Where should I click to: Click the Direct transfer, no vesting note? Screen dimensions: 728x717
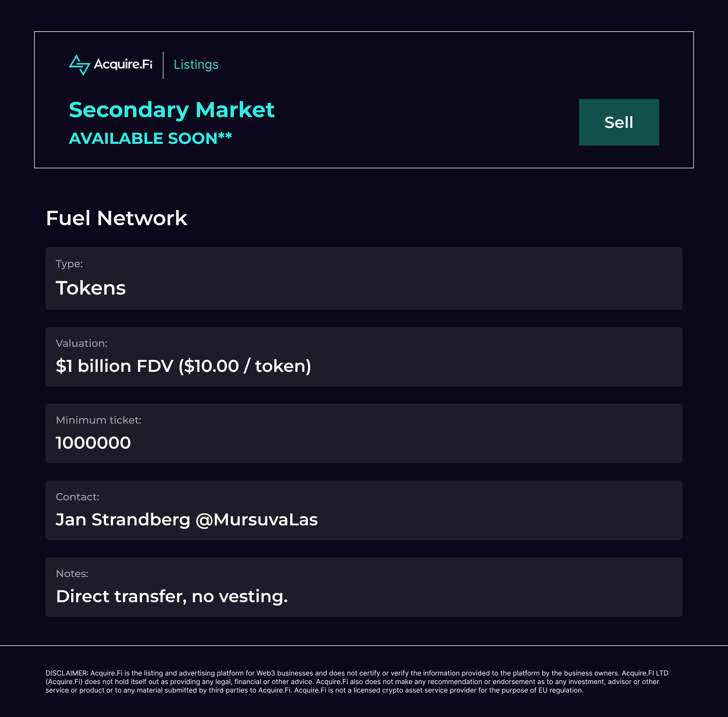(x=172, y=596)
